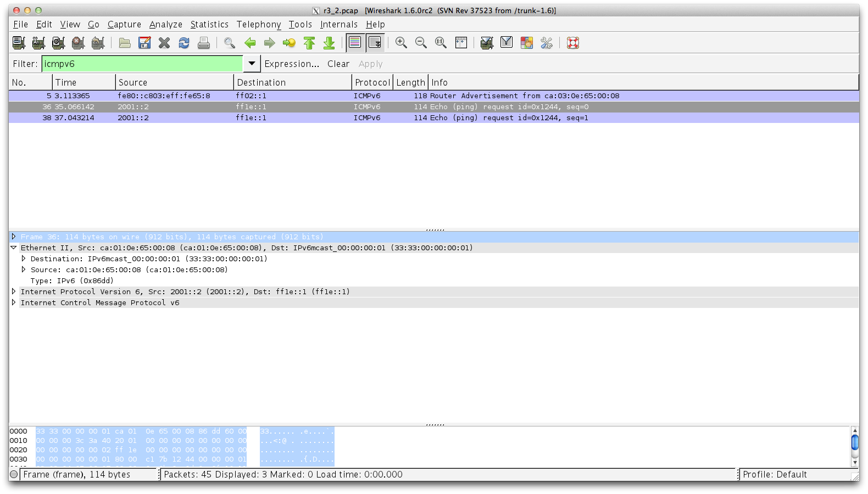Open the filter history dropdown arrow
Image resolution: width=868 pixels, height=494 pixels.
(x=252, y=64)
